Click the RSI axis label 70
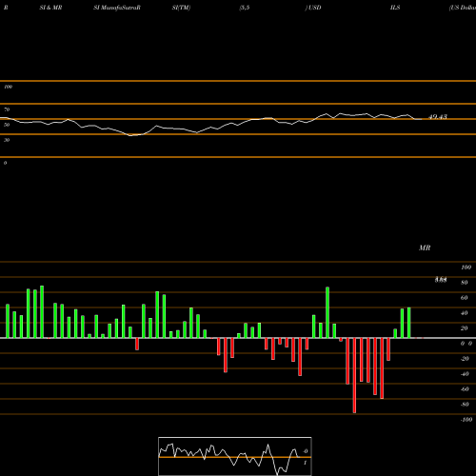 (7, 109)
